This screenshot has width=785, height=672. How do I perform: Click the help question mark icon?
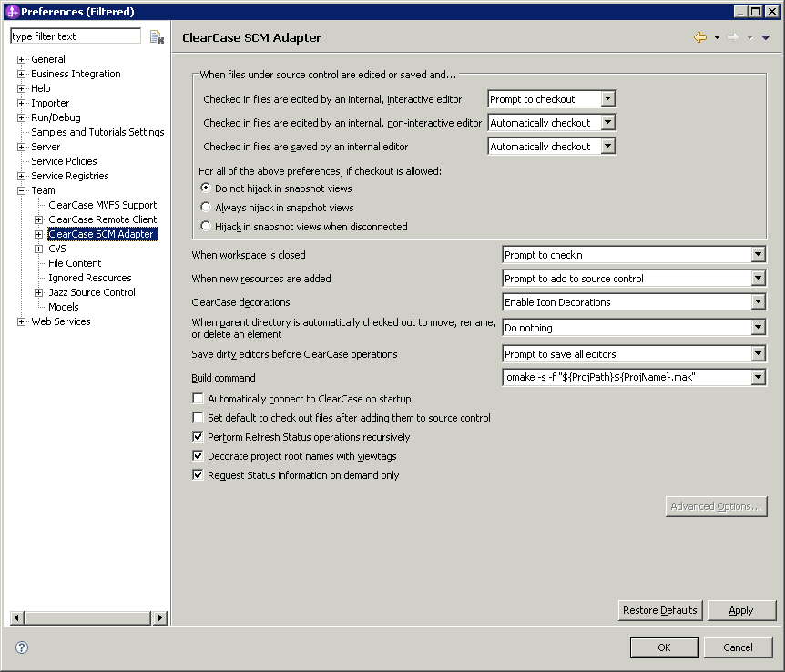point(22,647)
